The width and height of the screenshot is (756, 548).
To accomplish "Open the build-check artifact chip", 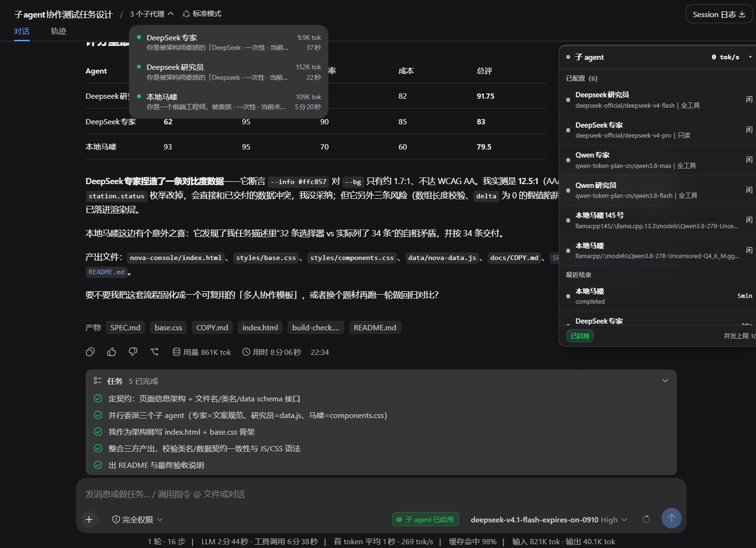I will pyautogui.click(x=315, y=327).
